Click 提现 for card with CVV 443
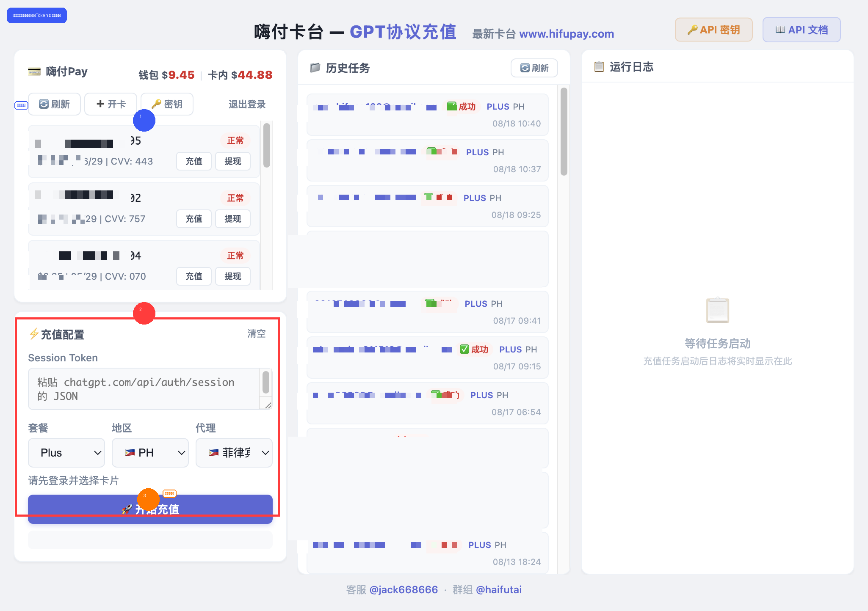Viewport: 868px width, 611px height. tap(233, 161)
